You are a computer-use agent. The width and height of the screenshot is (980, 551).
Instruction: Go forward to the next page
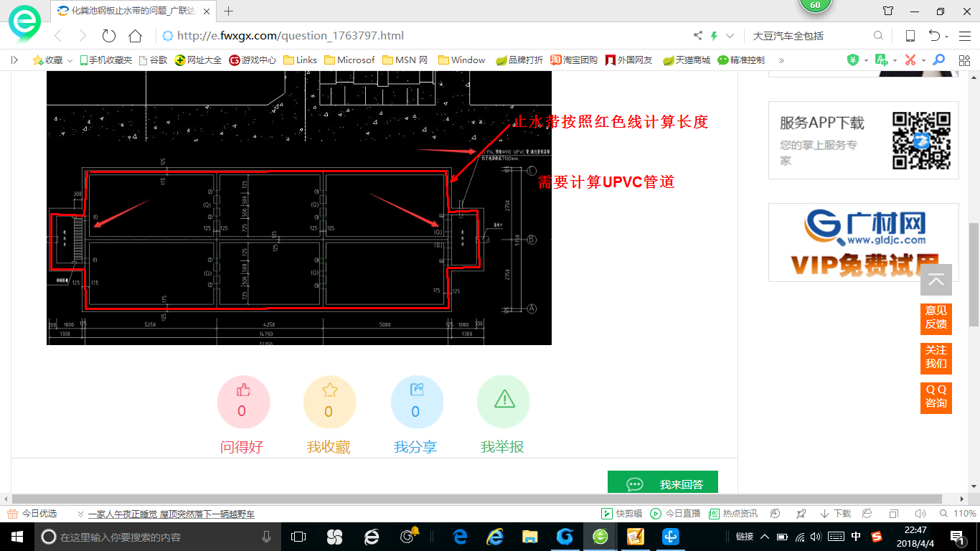[83, 36]
